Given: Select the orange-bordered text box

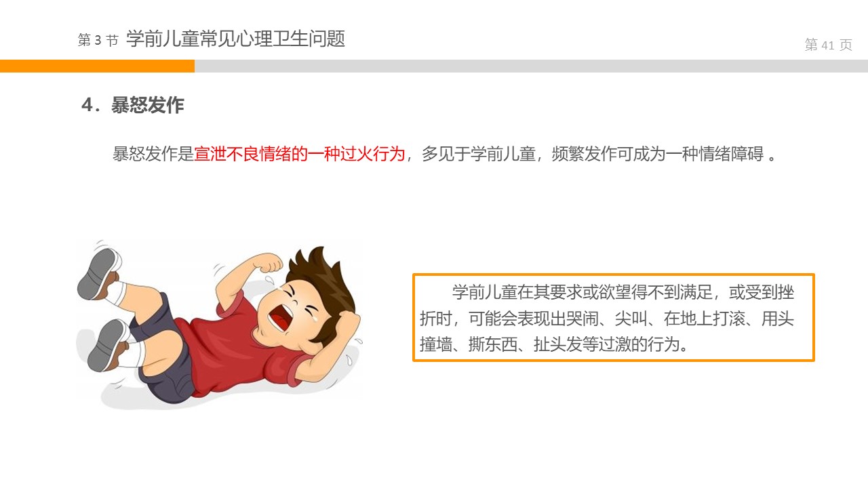Looking at the screenshot, I should pyautogui.click(x=614, y=317).
